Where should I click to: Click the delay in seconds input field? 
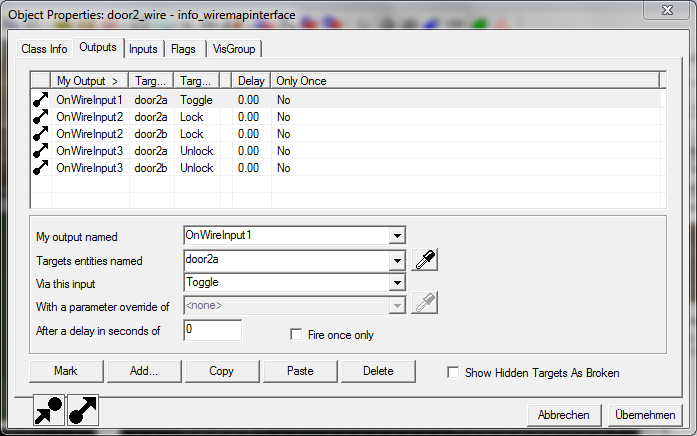coord(212,330)
